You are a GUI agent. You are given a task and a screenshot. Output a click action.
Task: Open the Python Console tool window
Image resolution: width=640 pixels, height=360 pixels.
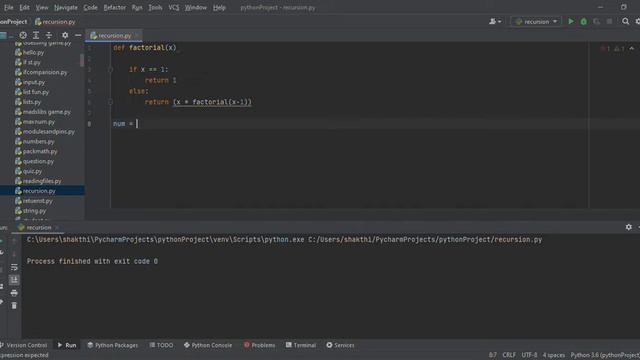(207, 345)
